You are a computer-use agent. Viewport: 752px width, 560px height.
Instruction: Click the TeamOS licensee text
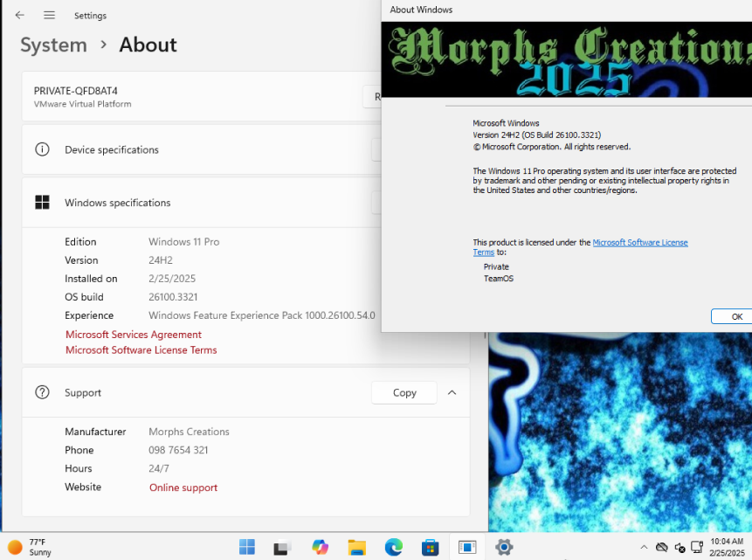click(x=499, y=279)
